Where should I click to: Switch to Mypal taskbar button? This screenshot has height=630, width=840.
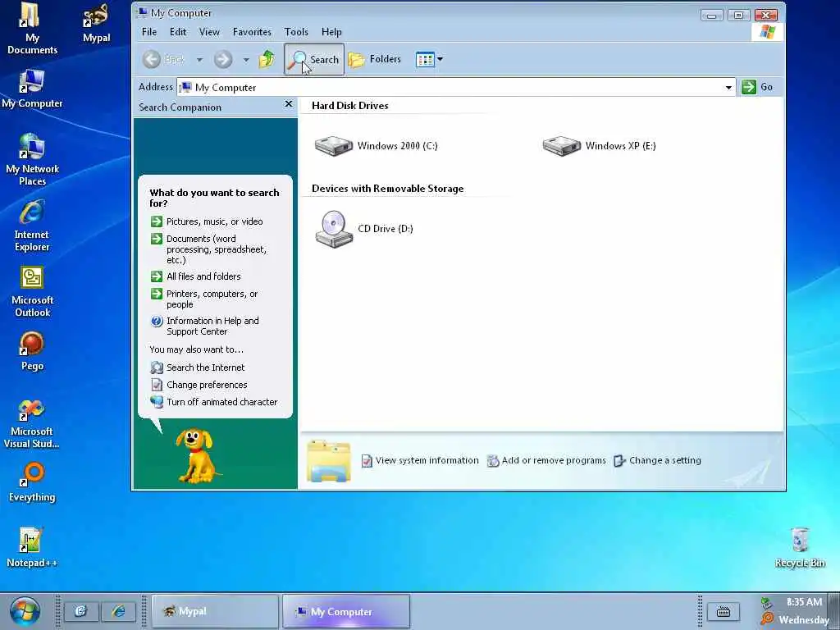(215, 611)
